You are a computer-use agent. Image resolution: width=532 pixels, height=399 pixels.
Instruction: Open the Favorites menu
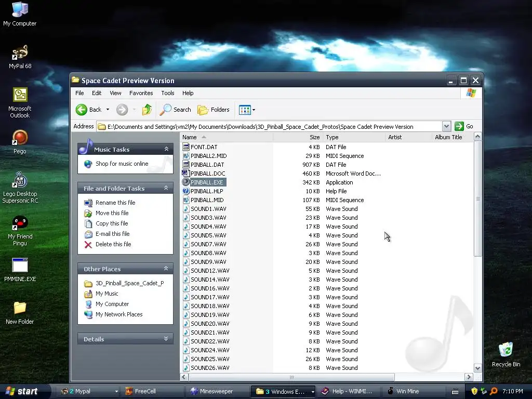coord(141,93)
